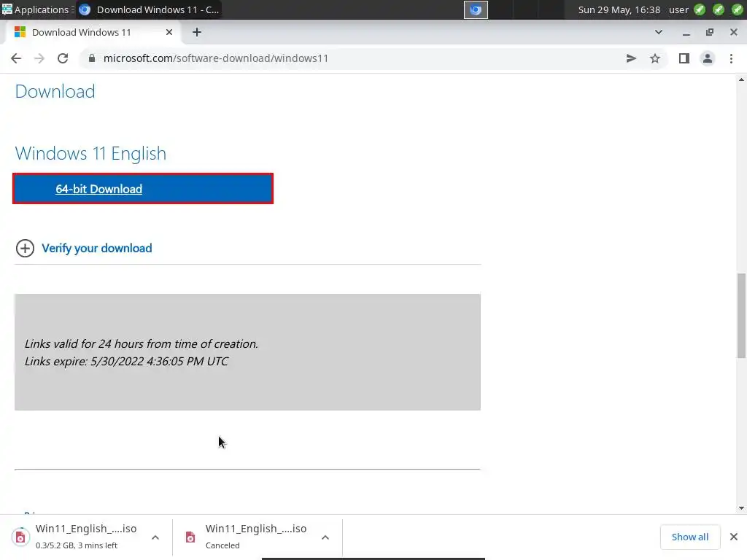Click the in-progress download file icon
The image size is (747, 560).
click(x=20, y=537)
